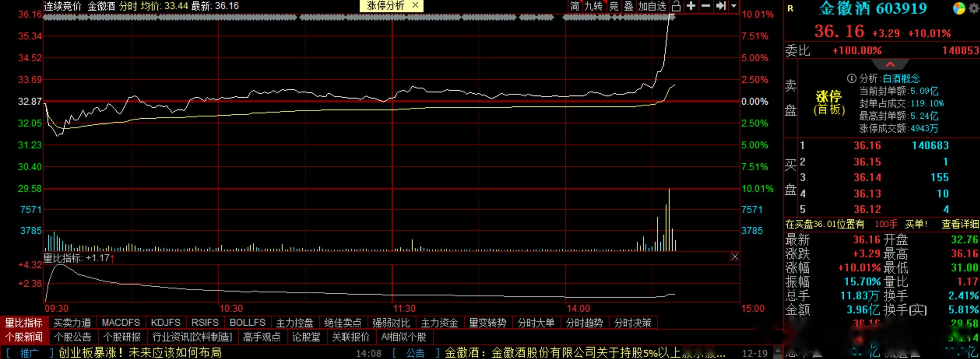Click the 换手 value 2.41%
980x359 pixels.
(x=963, y=296)
